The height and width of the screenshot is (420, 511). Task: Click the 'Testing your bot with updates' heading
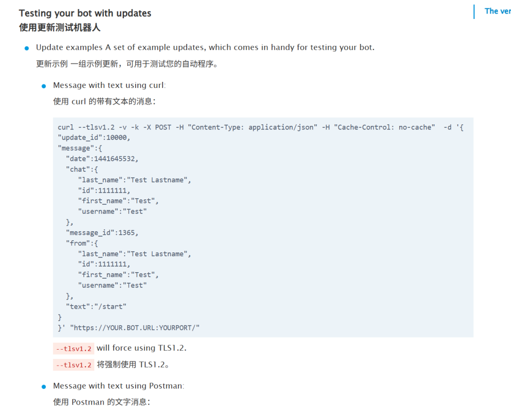pos(85,13)
